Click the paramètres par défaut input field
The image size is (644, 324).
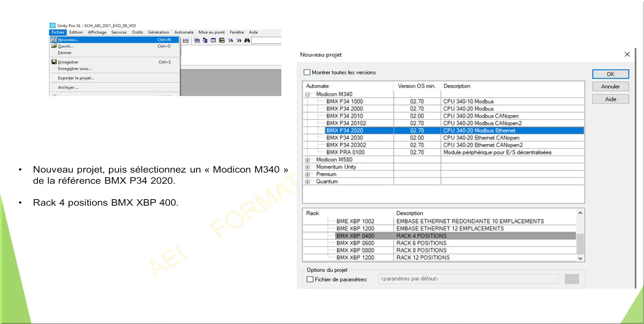469,279
